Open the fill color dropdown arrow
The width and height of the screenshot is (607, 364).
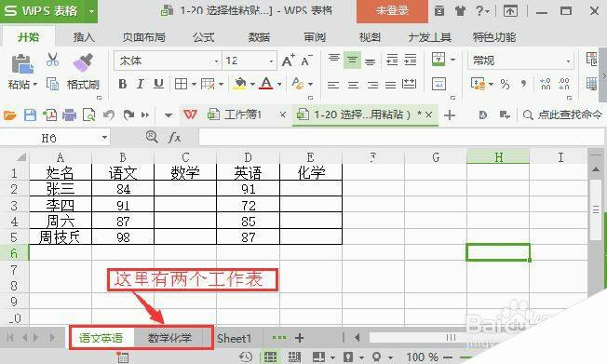pyautogui.click(x=252, y=84)
